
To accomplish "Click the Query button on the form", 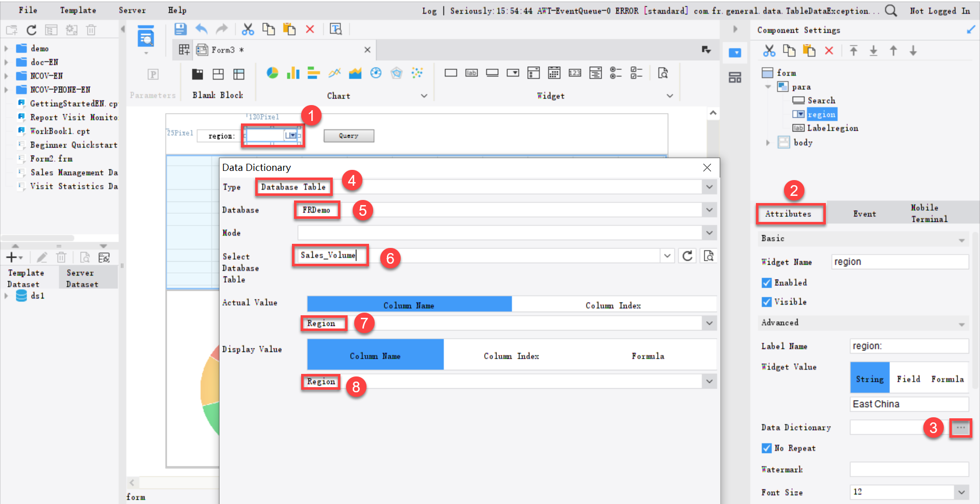I will (x=349, y=136).
